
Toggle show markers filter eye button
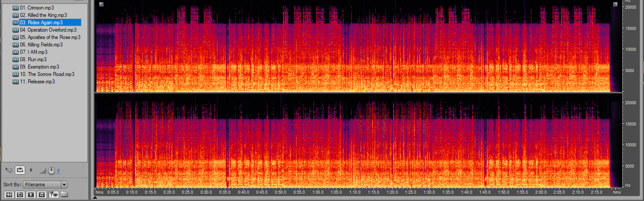53,194
